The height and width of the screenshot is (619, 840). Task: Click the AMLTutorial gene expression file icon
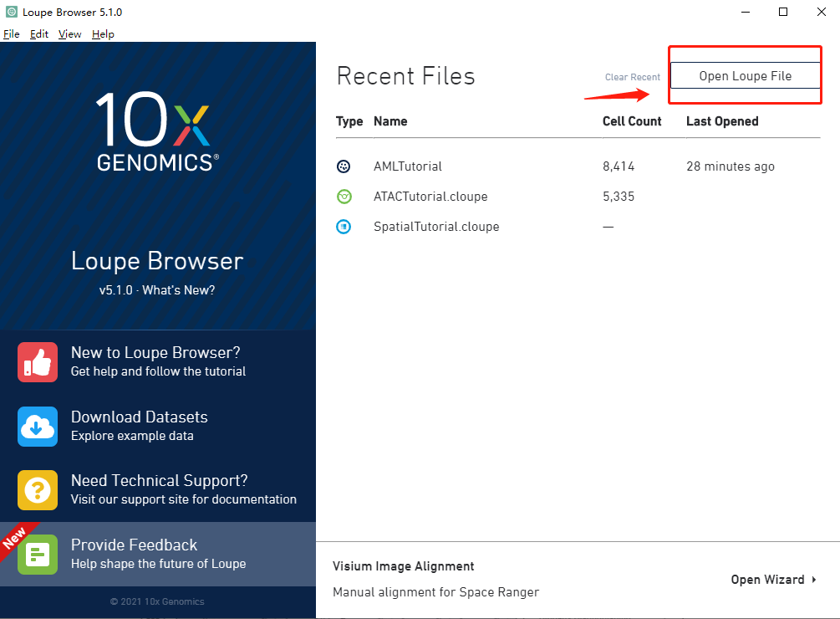click(x=344, y=166)
